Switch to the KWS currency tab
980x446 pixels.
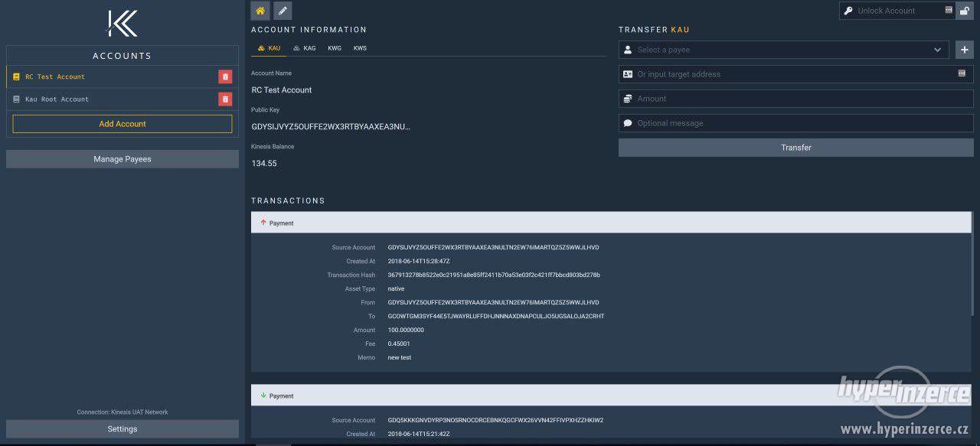tap(360, 48)
